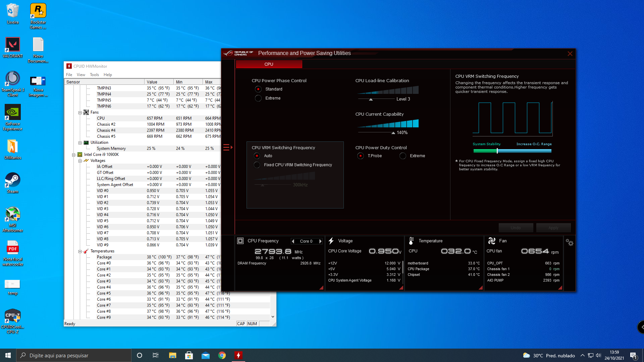The width and height of the screenshot is (644, 362).
Task: Open the Lixeira recycle bin icon
Action: [12, 14]
